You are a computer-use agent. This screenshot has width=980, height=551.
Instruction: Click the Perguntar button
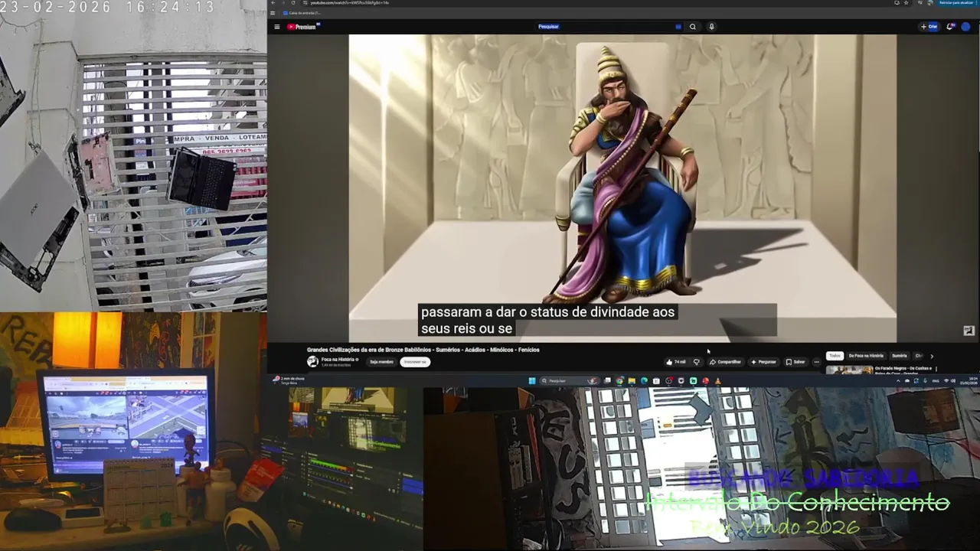pos(763,362)
